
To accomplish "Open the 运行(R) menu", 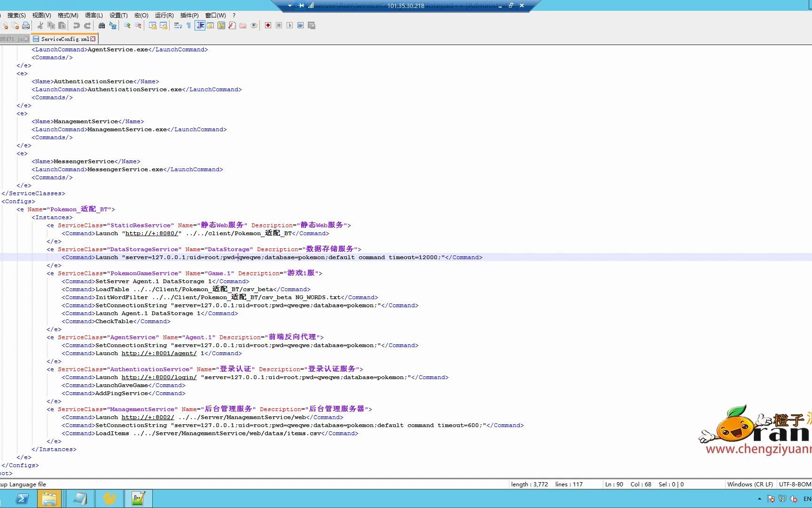I will (x=164, y=16).
